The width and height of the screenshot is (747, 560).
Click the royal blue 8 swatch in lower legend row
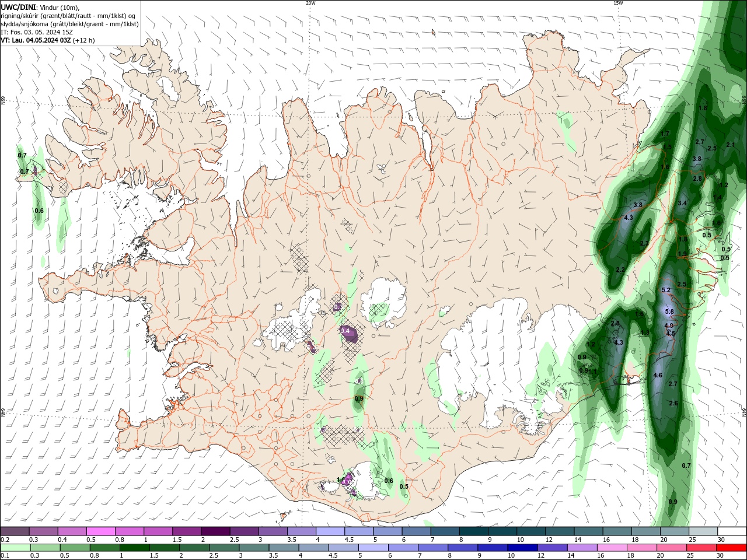[x=462, y=548]
